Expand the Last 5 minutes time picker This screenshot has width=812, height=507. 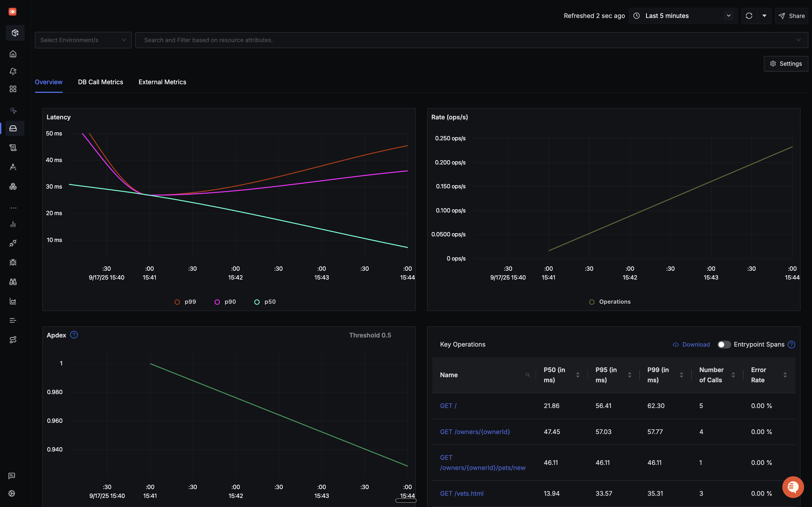pyautogui.click(x=683, y=16)
